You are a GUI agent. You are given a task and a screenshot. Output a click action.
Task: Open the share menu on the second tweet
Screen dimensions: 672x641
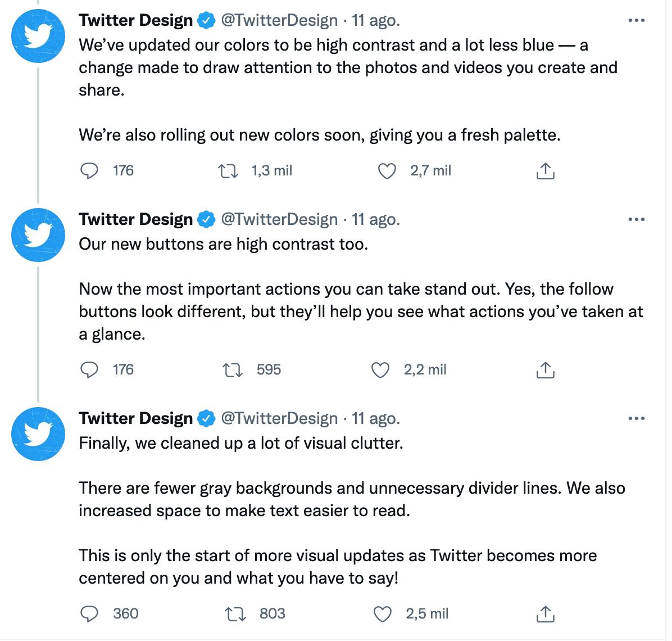pyautogui.click(x=544, y=369)
